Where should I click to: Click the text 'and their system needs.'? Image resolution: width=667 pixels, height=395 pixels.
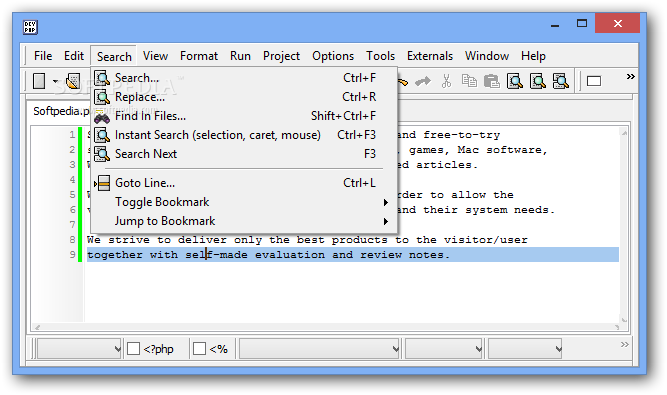(x=476, y=210)
